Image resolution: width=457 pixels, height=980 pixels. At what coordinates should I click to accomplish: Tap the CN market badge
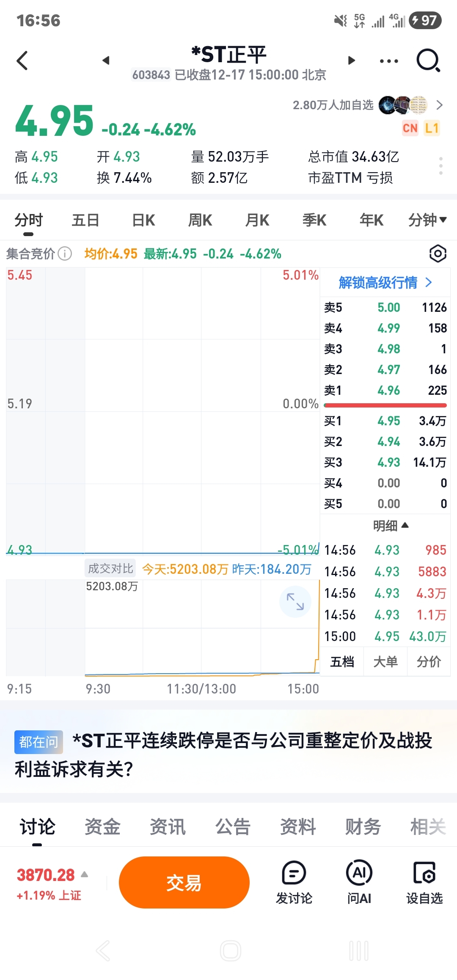(x=410, y=128)
